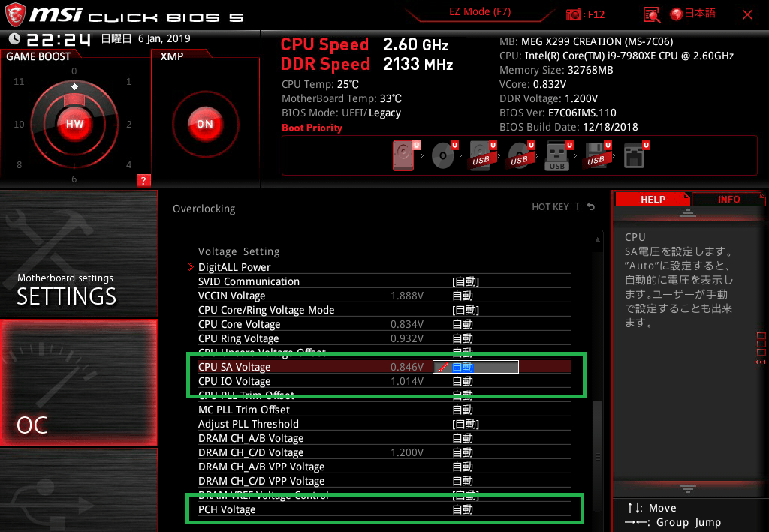This screenshot has height=532, width=769.
Task: Switch to the HELP tab
Action: pyautogui.click(x=653, y=200)
